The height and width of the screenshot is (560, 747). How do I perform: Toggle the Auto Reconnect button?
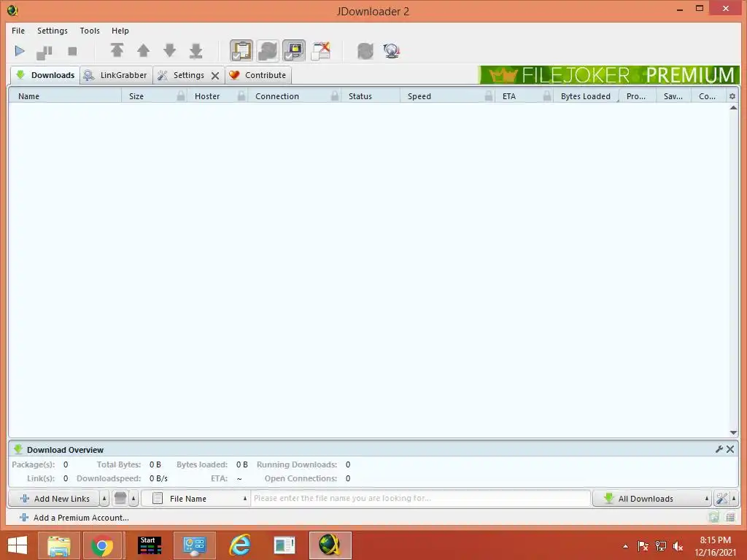(268, 50)
